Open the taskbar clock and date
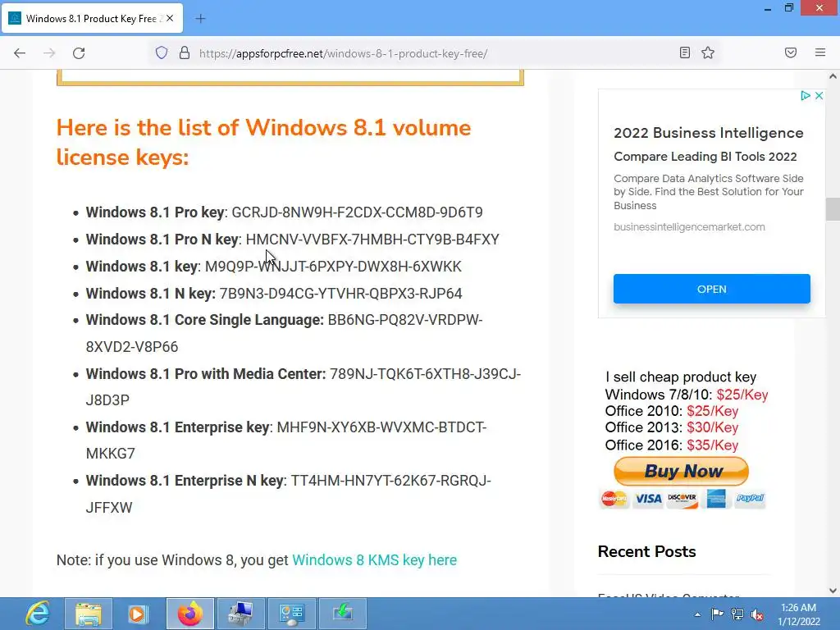Image resolution: width=840 pixels, height=630 pixels. [x=799, y=614]
